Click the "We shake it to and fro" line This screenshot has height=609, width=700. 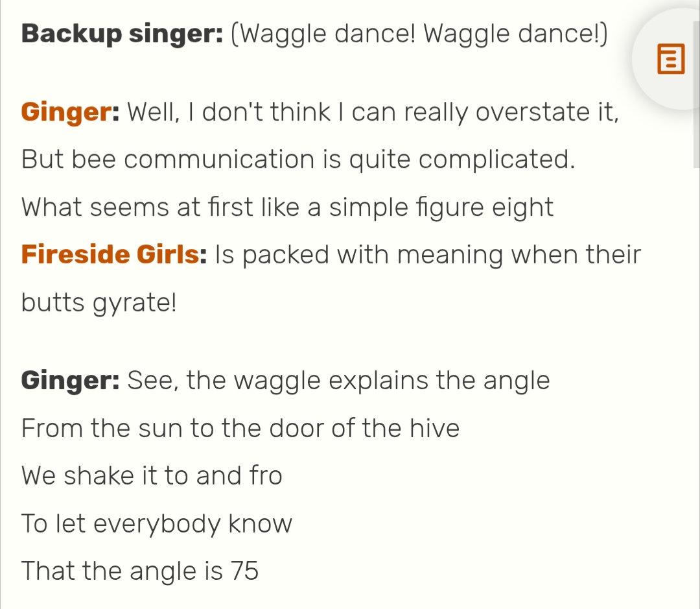[152, 475]
